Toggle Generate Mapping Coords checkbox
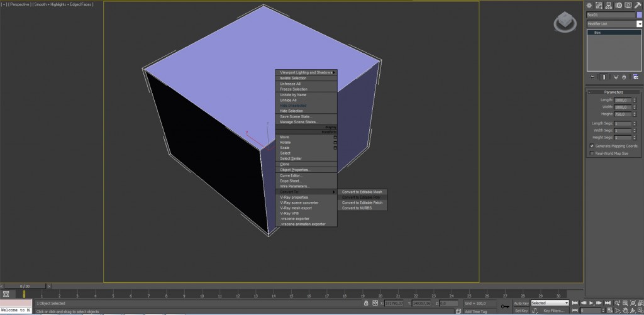The image size is (644, 315). click(592, 146)
